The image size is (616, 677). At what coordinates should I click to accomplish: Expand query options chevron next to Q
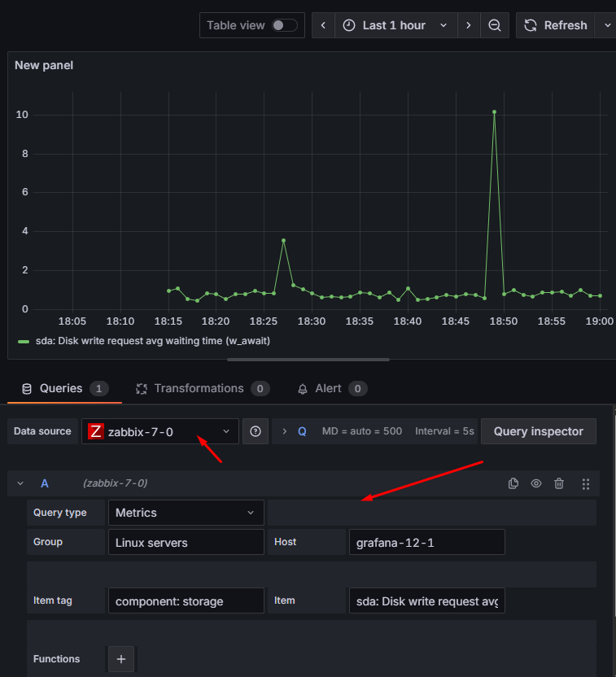[285, 431]
